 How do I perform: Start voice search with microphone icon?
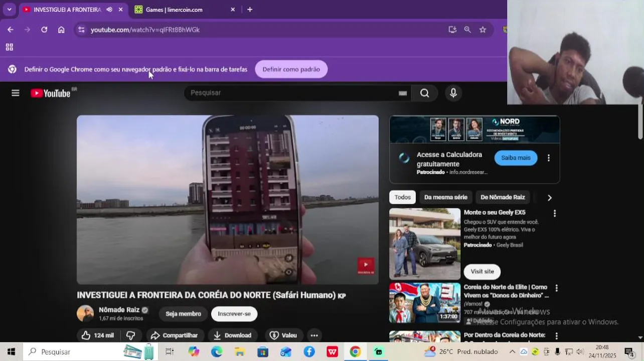click(453, 93)
